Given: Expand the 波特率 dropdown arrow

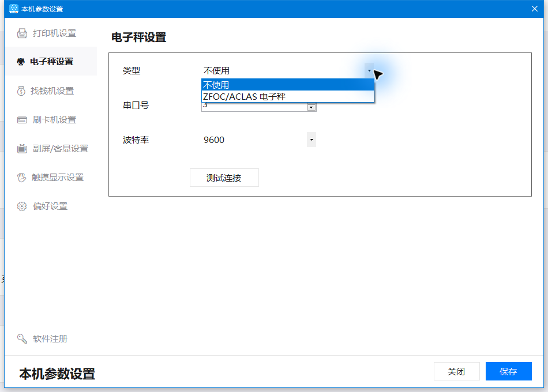Looking at the screenshot, I should point(311,140).
